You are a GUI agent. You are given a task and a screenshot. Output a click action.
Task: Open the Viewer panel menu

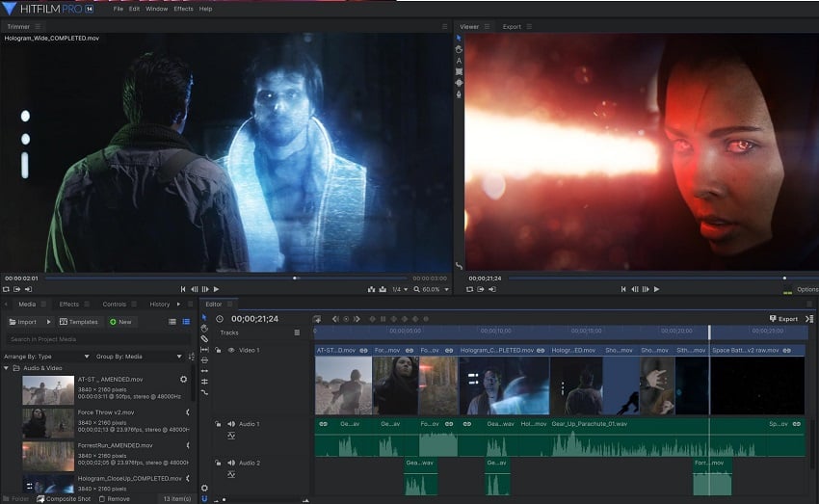pos(487,27)
